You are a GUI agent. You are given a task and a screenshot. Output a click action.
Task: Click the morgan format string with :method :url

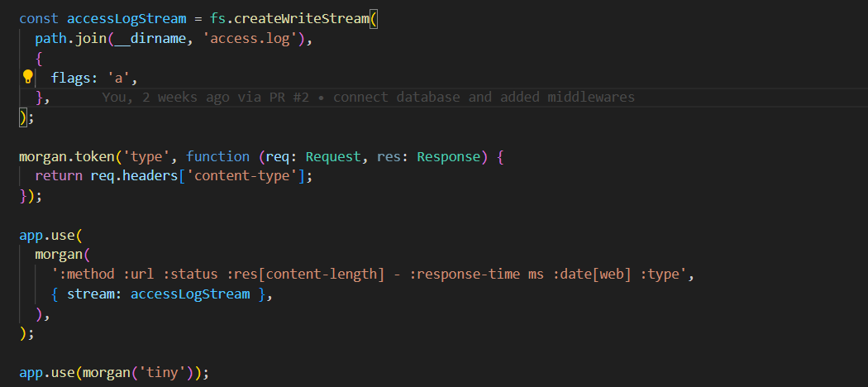[370, 274]
